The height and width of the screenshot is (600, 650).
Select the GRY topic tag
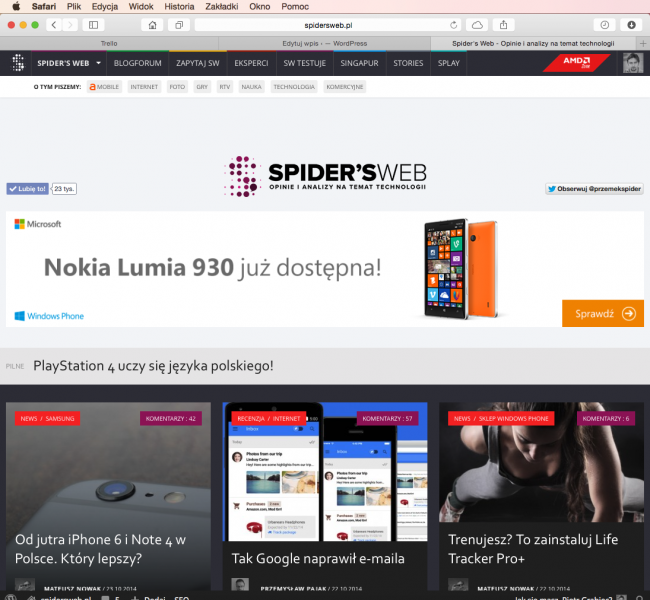click(202, 87)
